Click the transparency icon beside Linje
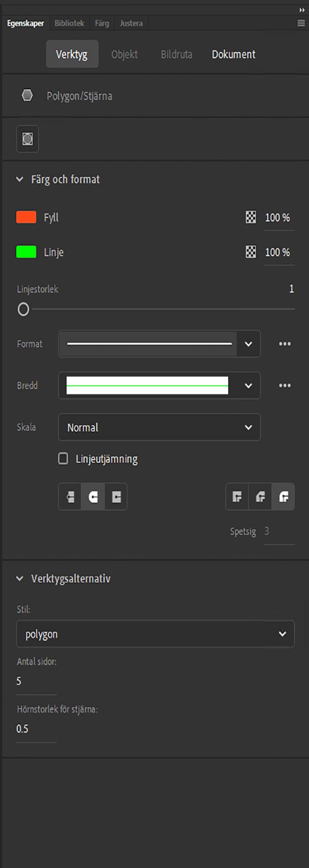Image resolution: width=309 pixels, height=868 pixels. pyautogui.click(x=250, y=252)
